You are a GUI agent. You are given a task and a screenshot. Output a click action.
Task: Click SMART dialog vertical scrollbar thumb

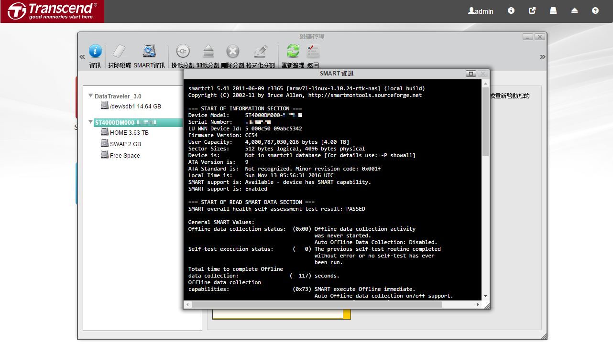[x=485, y=121]
